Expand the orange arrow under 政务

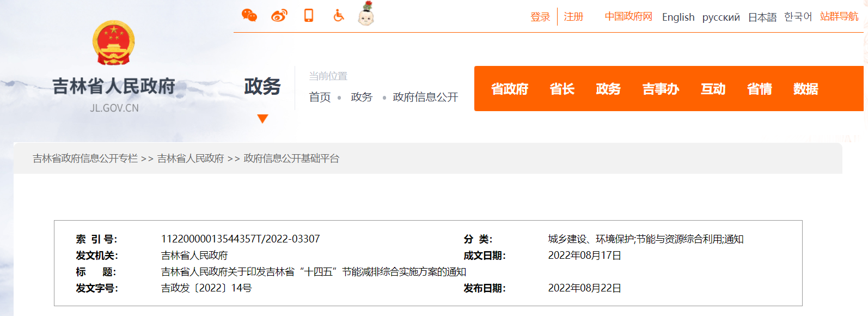(262, 119)
